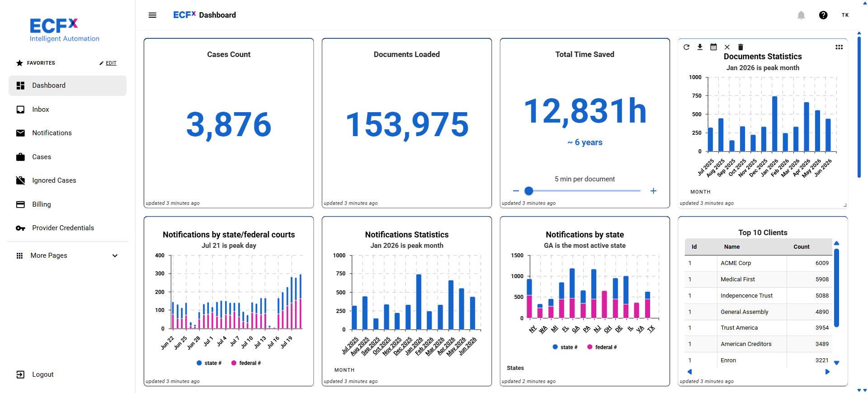
Task: Toggle state # legend in Notifications by state
Action: [565, 347]
